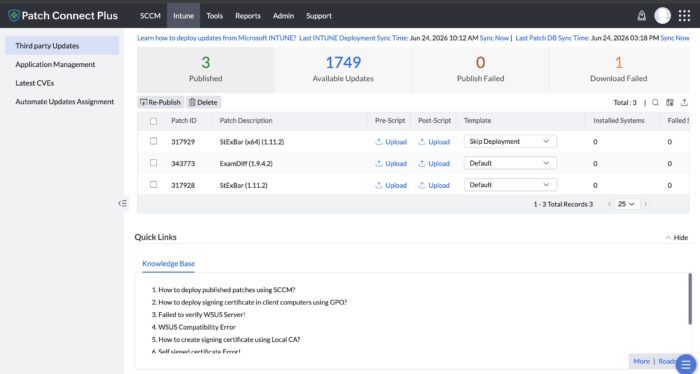The width and height of the screenshot is (700, 374).
Task: Open the column chooser icon
Action: pyautogui.click(x=670, y=103)
